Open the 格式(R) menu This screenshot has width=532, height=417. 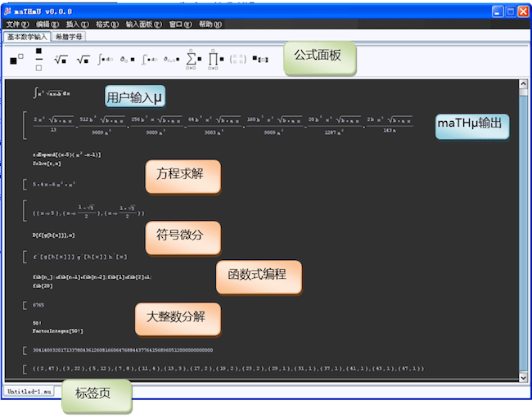point(107,24)
